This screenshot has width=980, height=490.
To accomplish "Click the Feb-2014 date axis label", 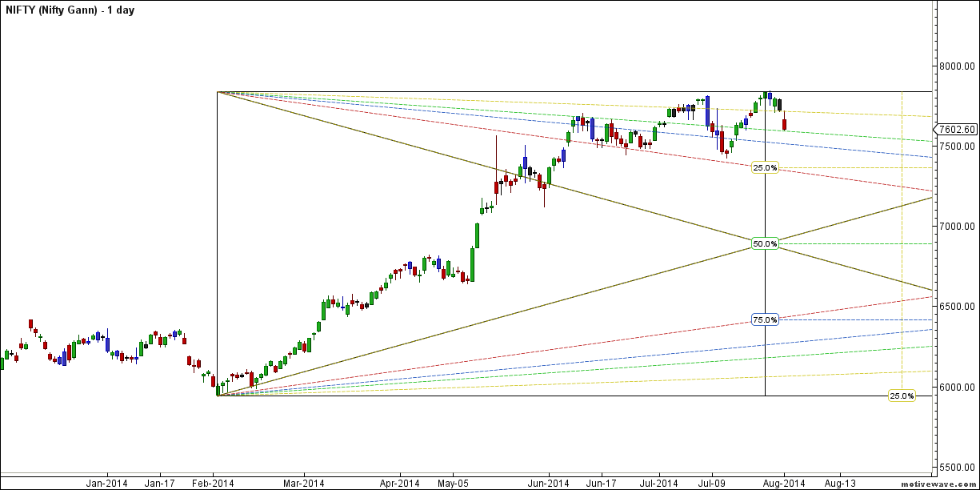I will click(x=211, y=484).
